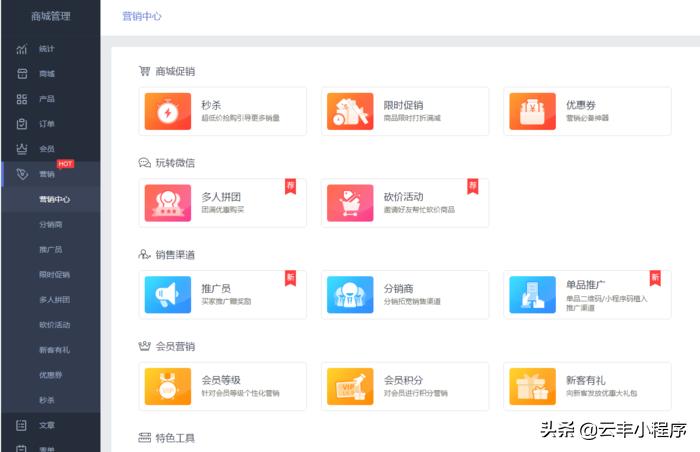
Task: Click the red ribbon on 砍价活动 card
Action: (473, 186)
